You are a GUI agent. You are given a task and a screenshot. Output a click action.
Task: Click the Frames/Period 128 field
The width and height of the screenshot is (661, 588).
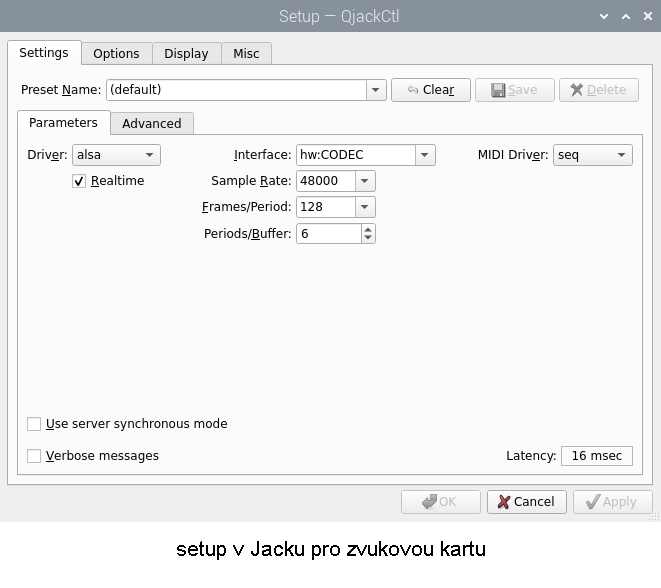pos(326,207)
